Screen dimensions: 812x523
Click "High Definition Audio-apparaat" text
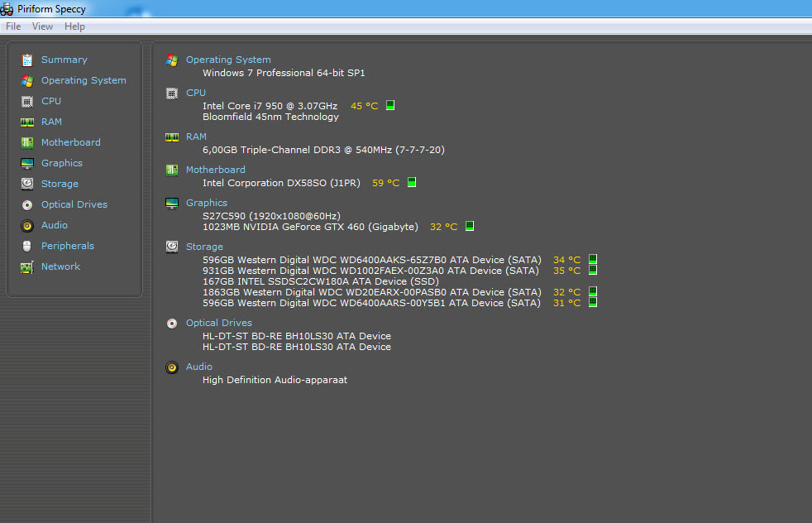click(275, 380)
